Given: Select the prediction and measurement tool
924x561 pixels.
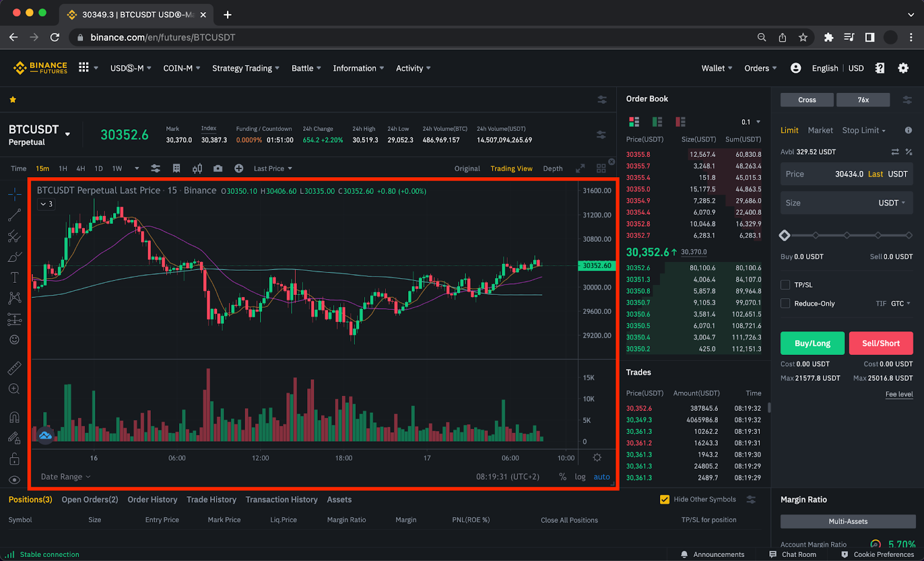Looking at the screenshot, I should (x=14, y=319).
